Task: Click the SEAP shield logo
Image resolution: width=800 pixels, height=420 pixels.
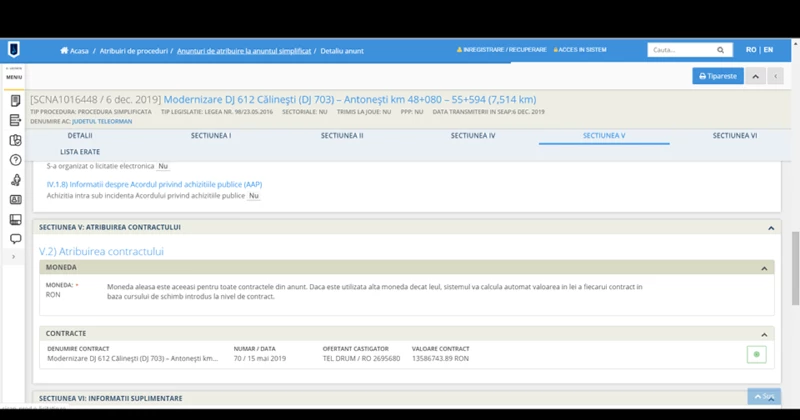Action: click(13, 50)
